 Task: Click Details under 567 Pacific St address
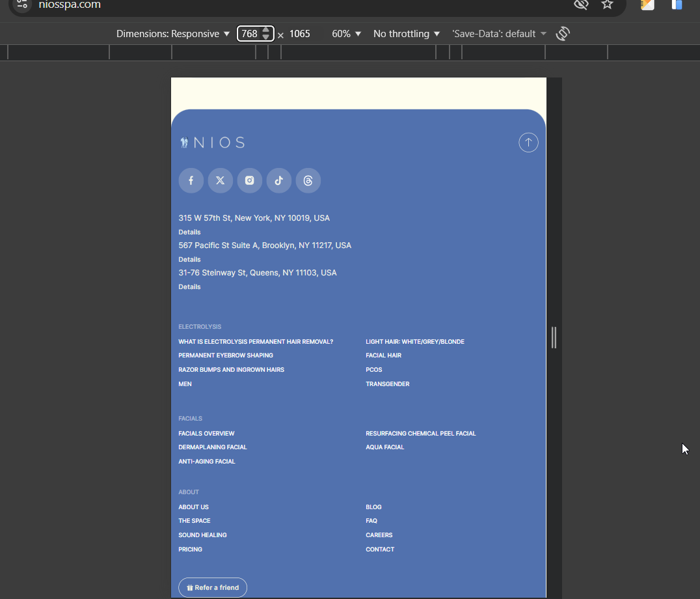189,260
